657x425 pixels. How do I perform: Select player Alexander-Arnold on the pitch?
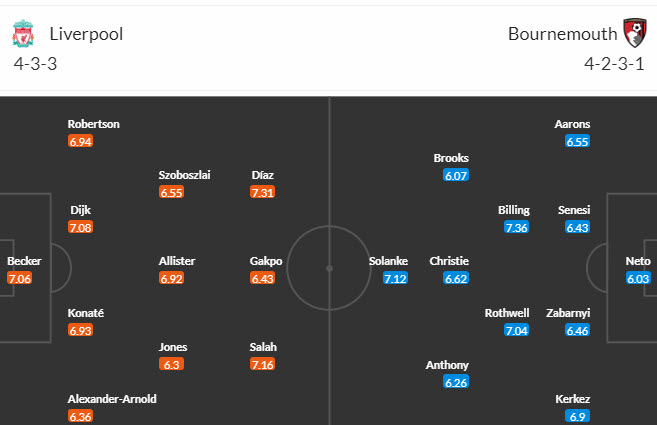pyautogui.click(x=112, y=399)
